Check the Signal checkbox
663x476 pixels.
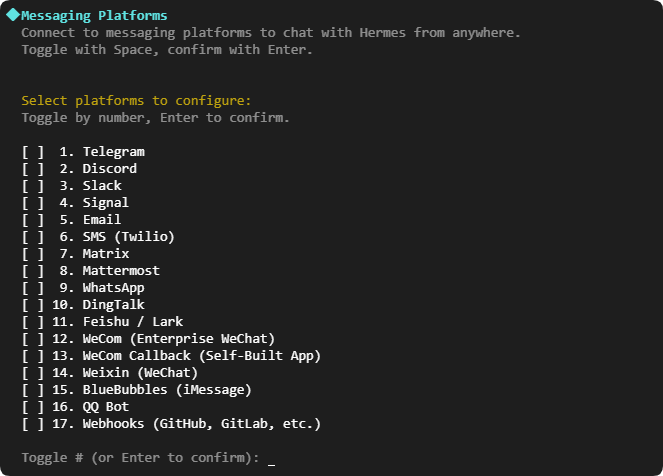[33, 203]
